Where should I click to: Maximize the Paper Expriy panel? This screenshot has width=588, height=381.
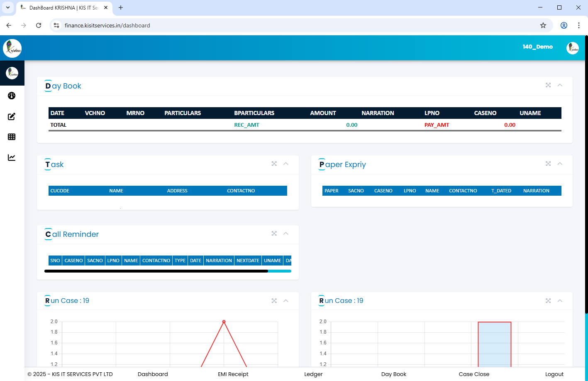click(548, 164)
